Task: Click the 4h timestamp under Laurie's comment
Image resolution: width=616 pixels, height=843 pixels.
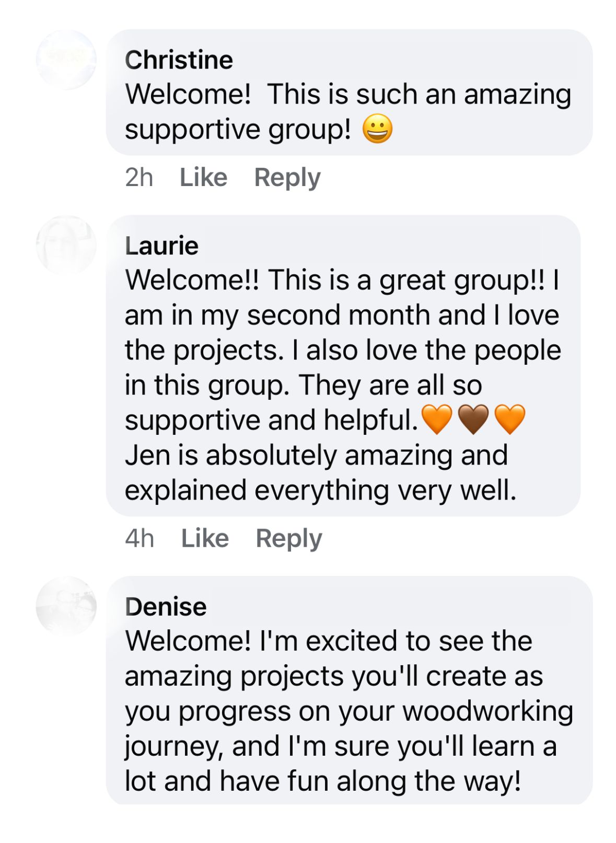Action: coord(140,538)
